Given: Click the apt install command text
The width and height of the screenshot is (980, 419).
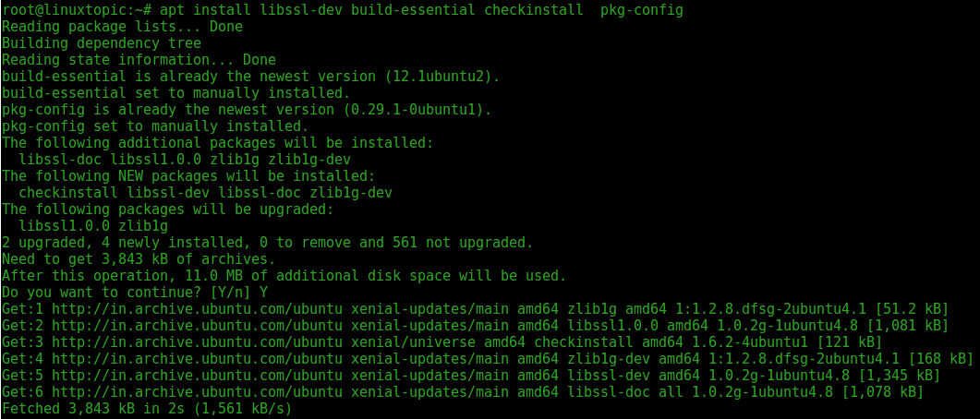Looking at the screenshot, I should [x=422, y=11].
